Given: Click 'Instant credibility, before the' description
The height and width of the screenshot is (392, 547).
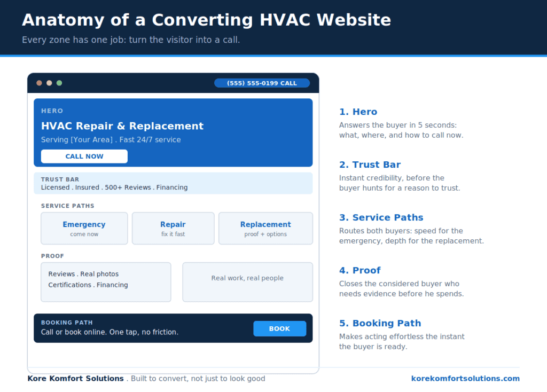Looking at the screenshot, I should click(x=400, y=183).
